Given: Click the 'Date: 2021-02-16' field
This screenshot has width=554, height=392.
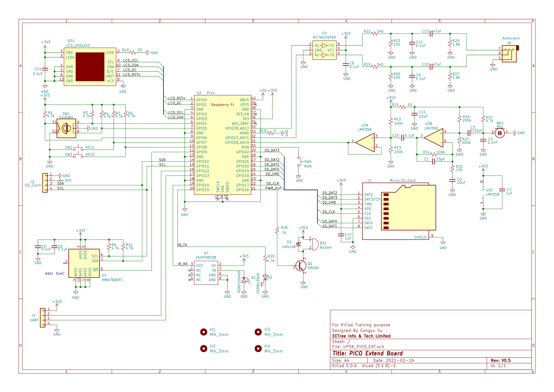Looking at the screenshot, I should pyautogui.click(x=394, y=360).
